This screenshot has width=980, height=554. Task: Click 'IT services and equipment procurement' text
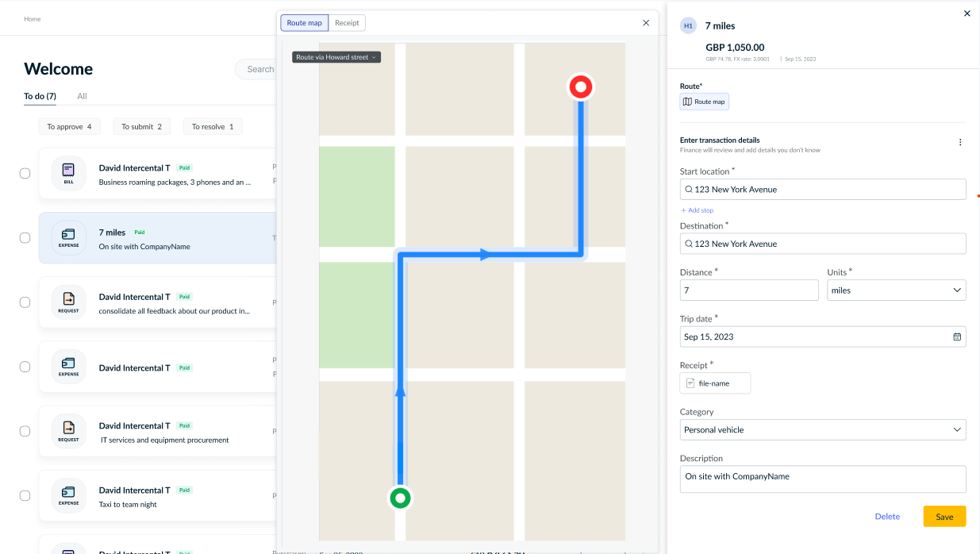[x=164, y=440]
